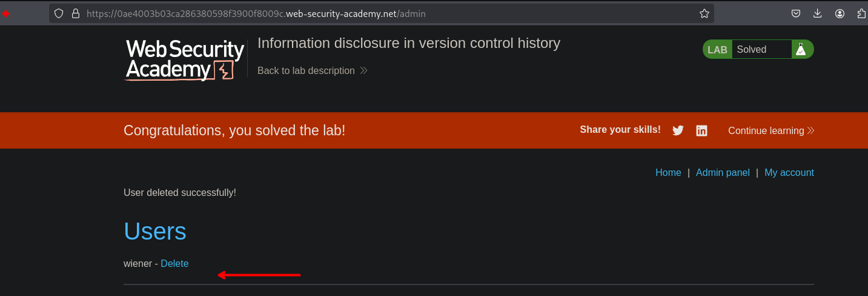Open site info via padlock icon
The height and width of the screenshot is (296, 868).
point(75,13)
